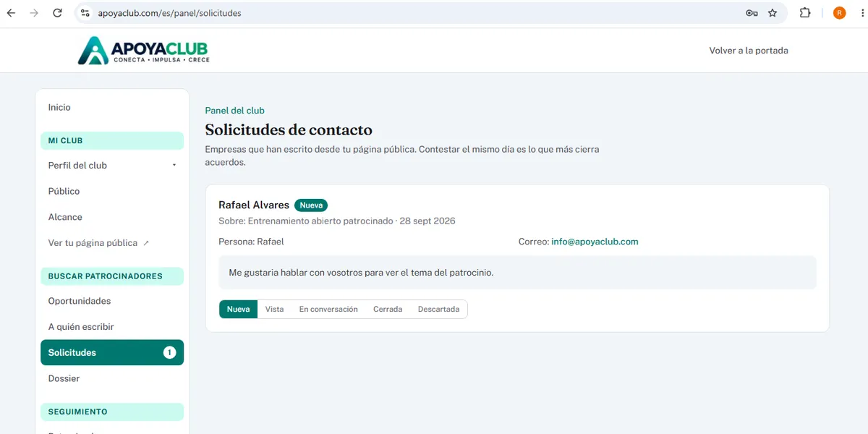The width and height of the screenshot is (868, 434).
Task: Open Volver a la portada link
Action: pyautogui.click(x=749, y=51)
